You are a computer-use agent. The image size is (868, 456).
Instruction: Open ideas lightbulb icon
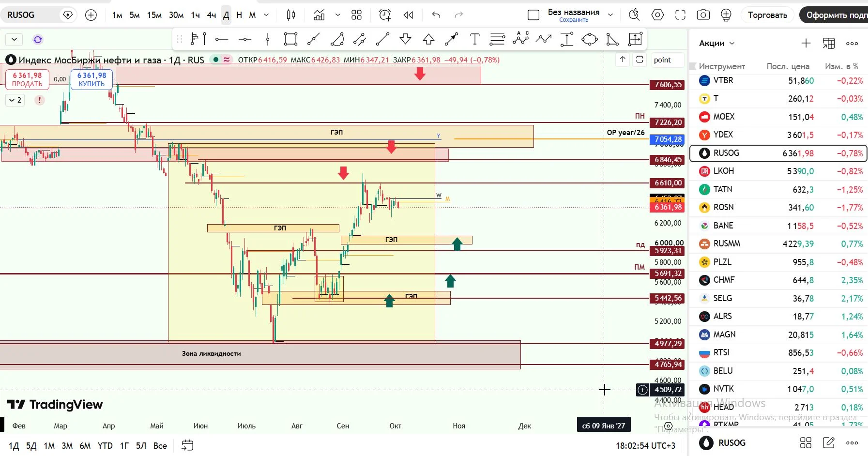click(x=726, y=15)
